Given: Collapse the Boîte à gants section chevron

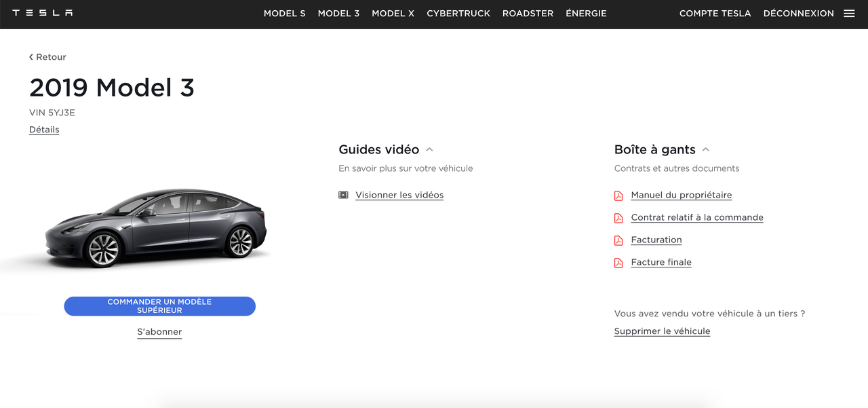Looking at the screenshot, I should click(706, 149).
